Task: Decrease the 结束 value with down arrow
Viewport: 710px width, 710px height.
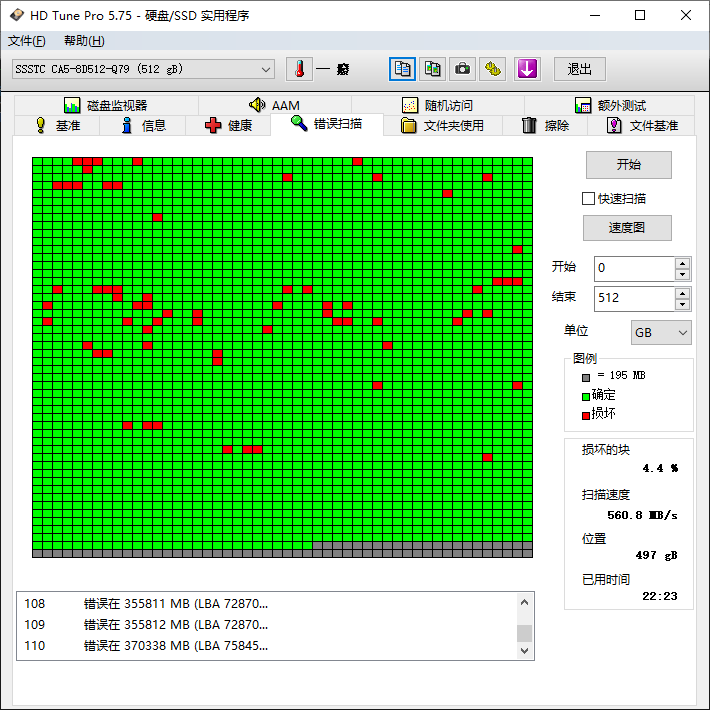Action: [x=682, y=304]
